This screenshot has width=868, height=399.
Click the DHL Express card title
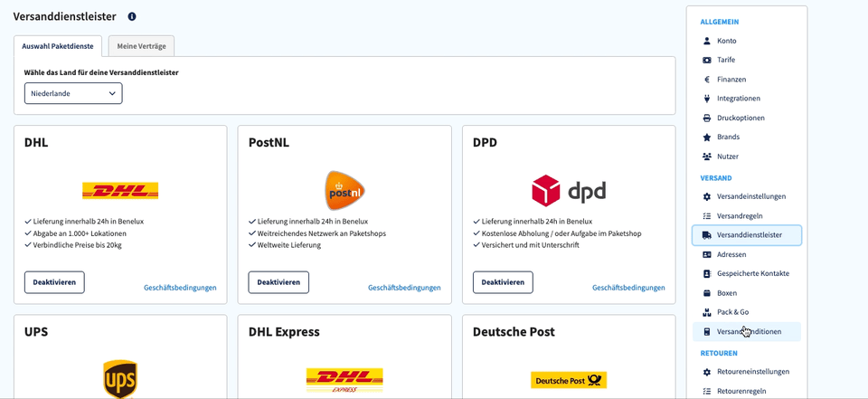point(284,332)
